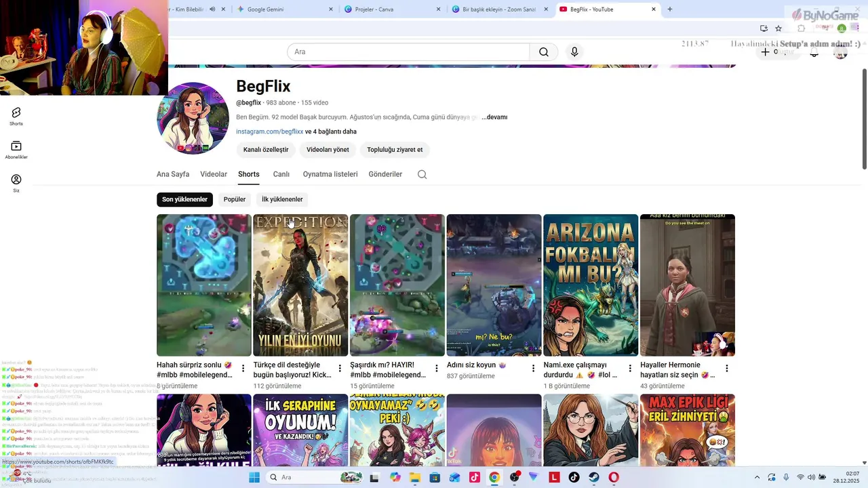Start voice search with microphone icon
The image size is (868, 488).
574,52
